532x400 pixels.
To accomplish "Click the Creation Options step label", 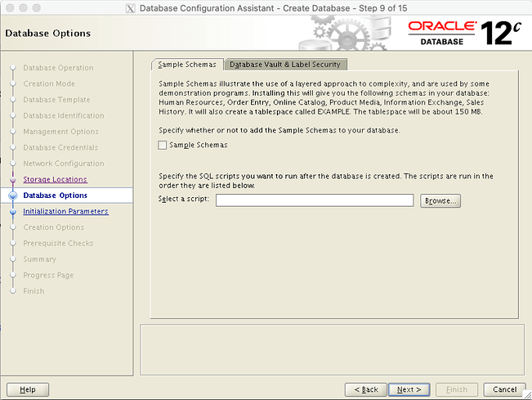I will (x=53, y=227).
